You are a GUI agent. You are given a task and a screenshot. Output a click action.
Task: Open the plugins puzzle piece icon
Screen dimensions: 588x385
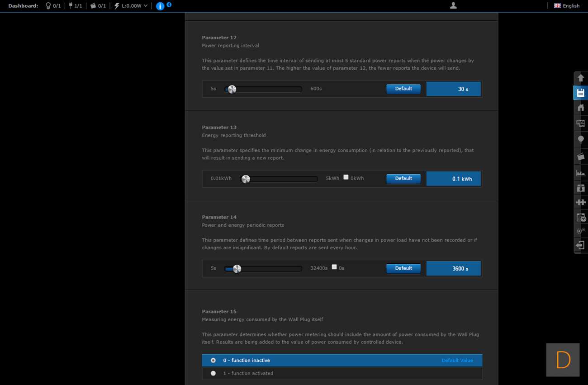(x=581, y=202)
